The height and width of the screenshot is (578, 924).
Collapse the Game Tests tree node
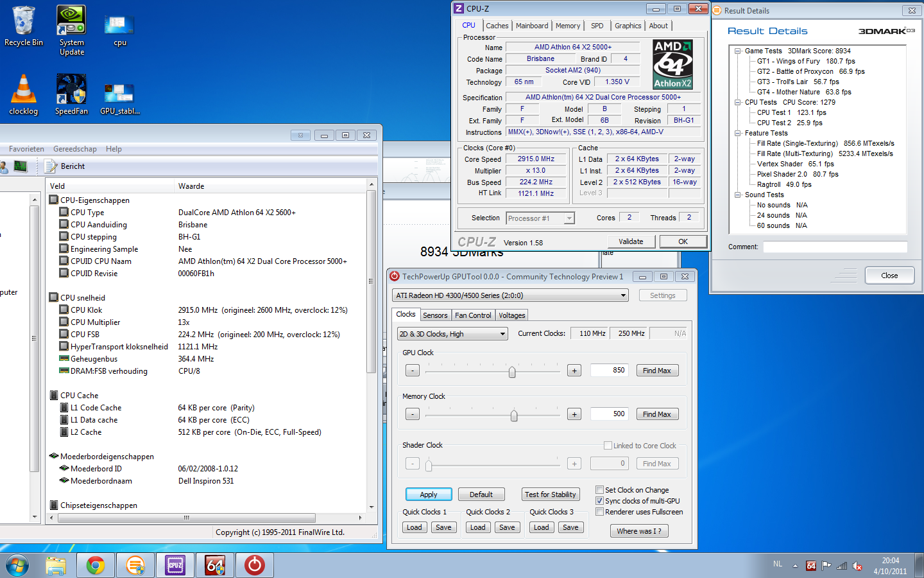point(738,51)
